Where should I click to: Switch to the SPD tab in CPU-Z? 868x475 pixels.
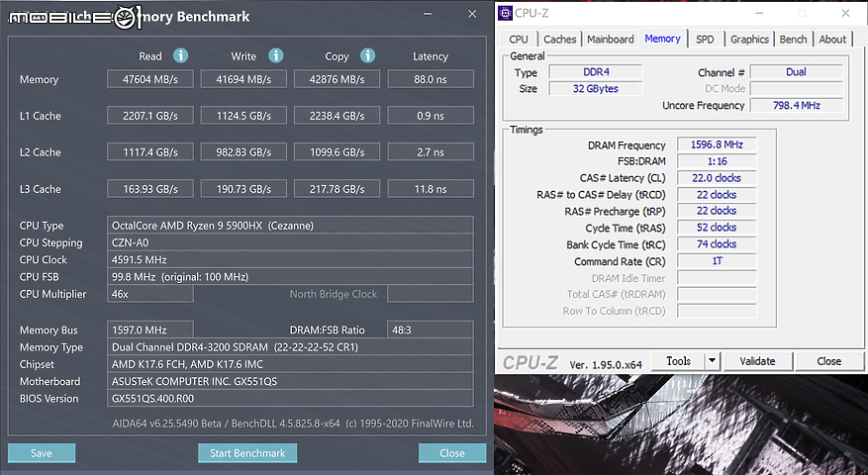(x=705, y=40)
